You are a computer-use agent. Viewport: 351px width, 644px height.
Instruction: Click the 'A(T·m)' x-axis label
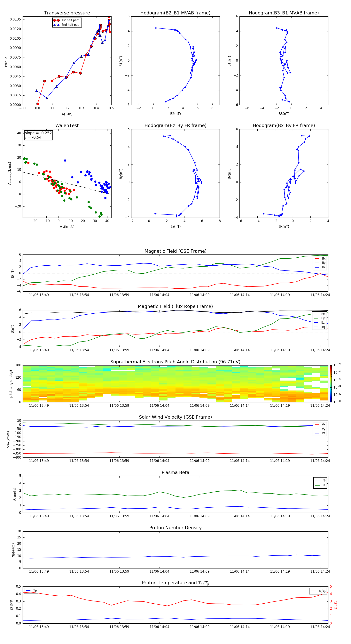pyautogui.click(x=67, y=114)
